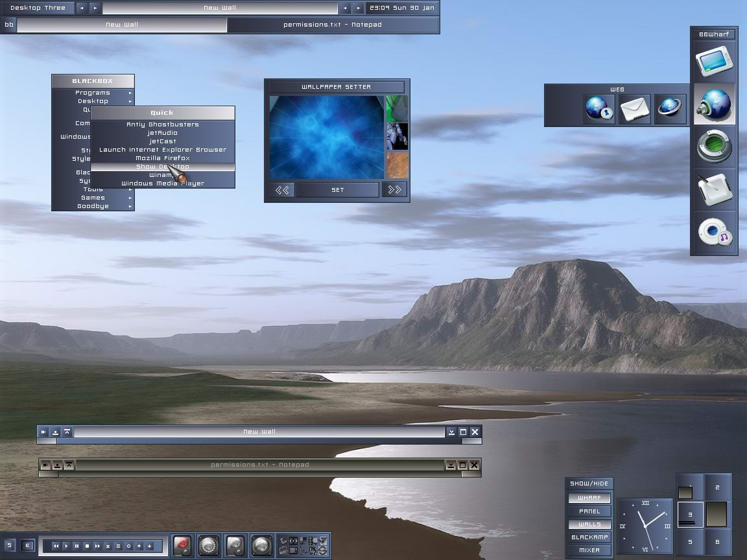Stop playback with the square stop button

[x=87, y=546]
